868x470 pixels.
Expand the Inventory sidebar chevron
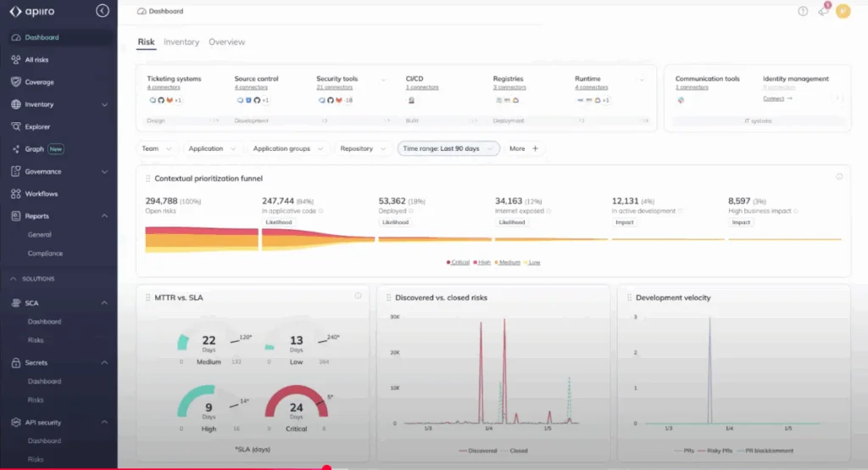(x=104, y=104)
